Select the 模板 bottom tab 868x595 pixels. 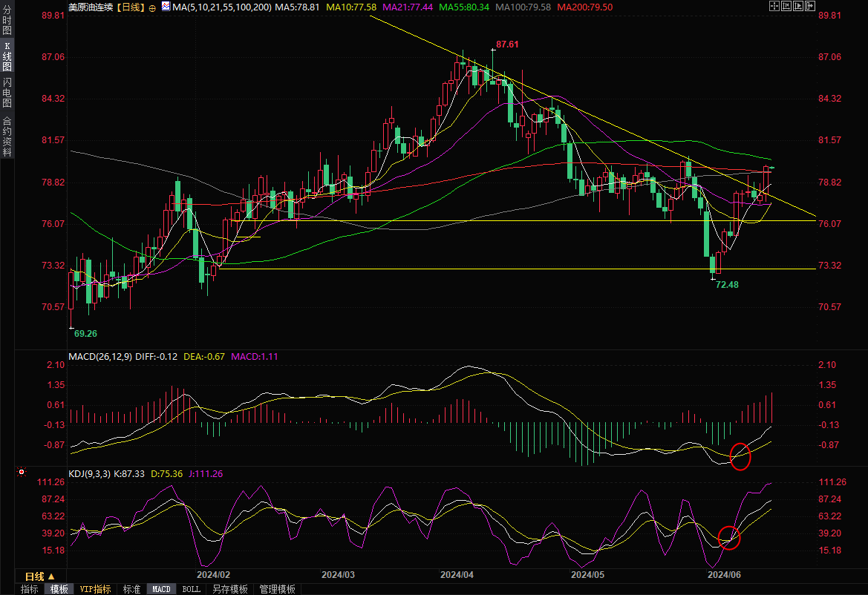point(59,589)
